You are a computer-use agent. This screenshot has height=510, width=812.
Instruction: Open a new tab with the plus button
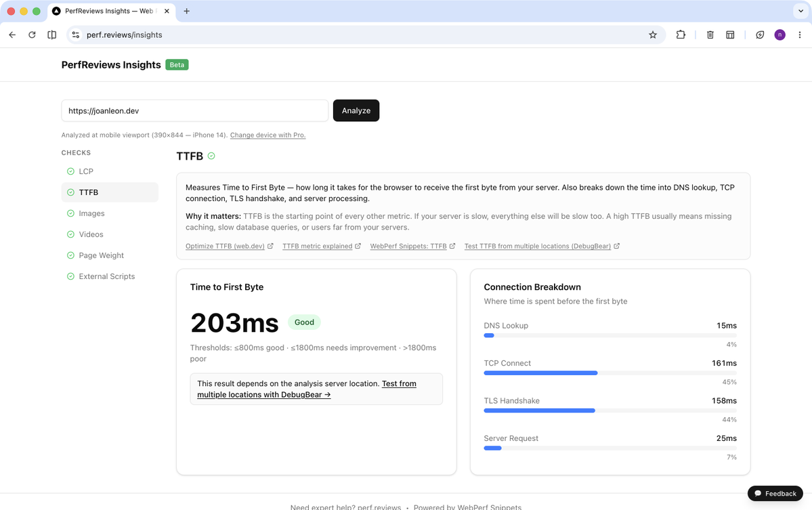click(x=186, y=11)
